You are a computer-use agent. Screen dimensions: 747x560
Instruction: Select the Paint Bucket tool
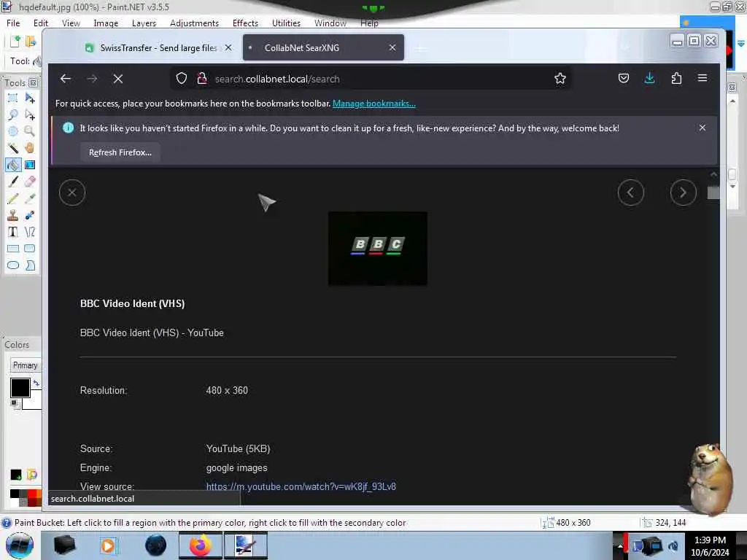pyautogui.click(x=13, y=165)
